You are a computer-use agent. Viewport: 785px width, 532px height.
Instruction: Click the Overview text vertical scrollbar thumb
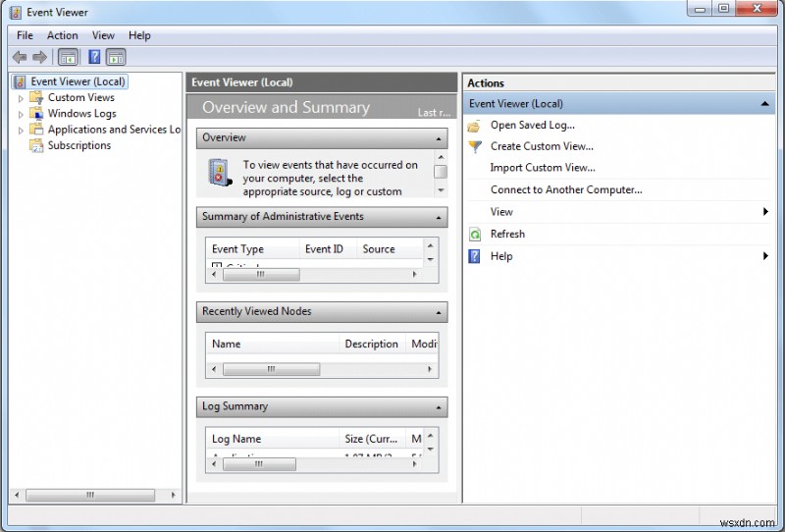point(441,172)
